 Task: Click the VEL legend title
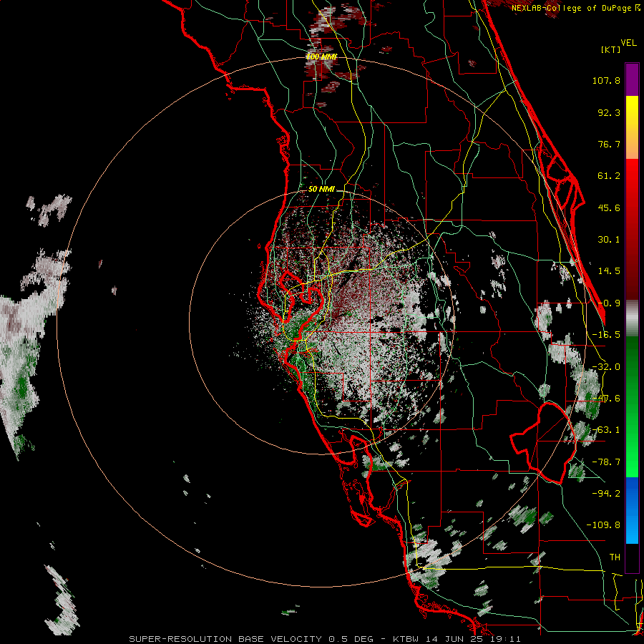(x=629, y=43)
